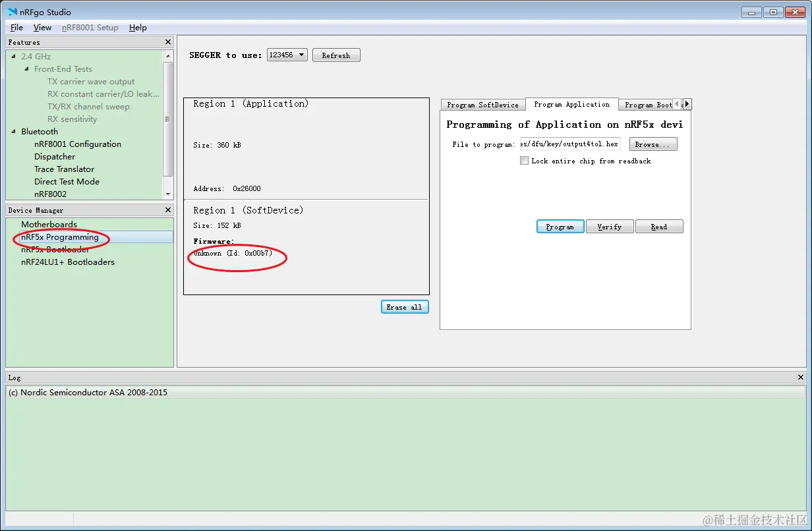This screenshot has height=531, width=812.
Task: Select nRF5x Bootloader
Action: [x=55, y=250]
